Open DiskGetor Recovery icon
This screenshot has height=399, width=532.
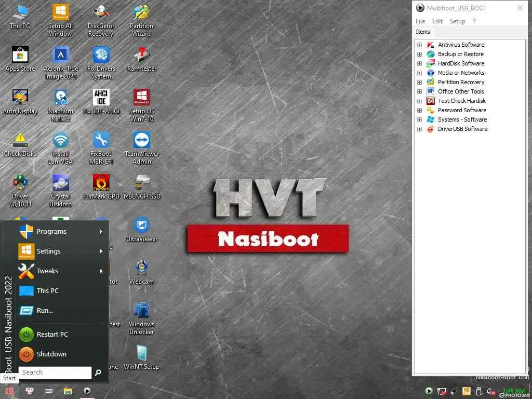(101, 20)
